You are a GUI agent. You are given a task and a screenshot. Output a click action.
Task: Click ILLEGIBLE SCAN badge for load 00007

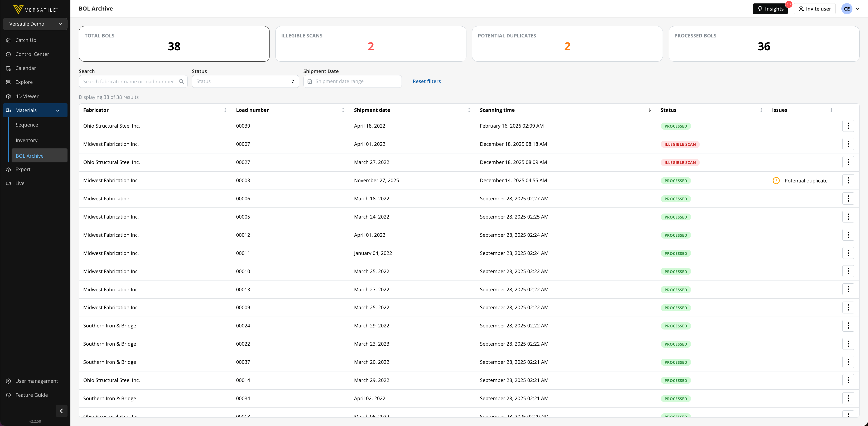(x=680, y=144)
